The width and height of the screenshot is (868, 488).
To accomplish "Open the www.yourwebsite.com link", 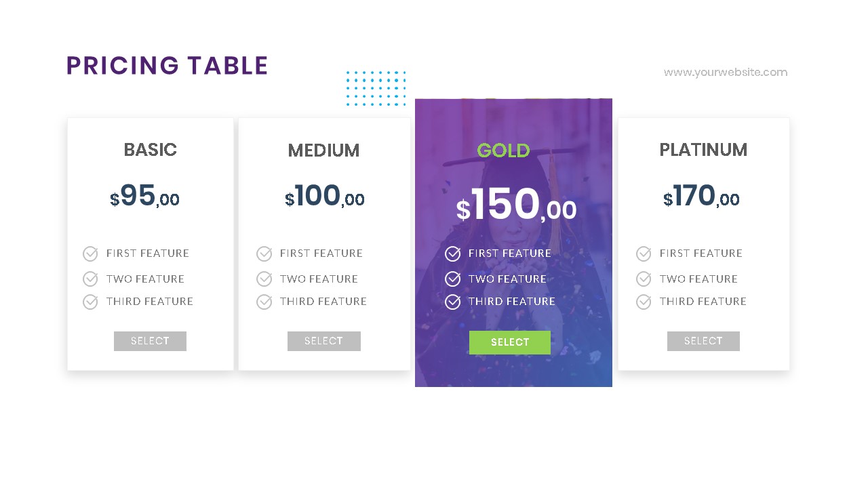I will point(725,73).
